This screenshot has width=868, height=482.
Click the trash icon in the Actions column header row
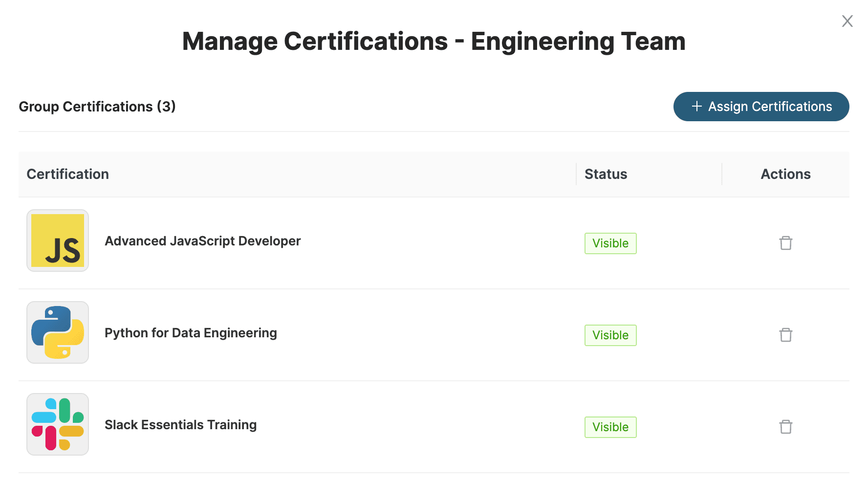[785, 174]
